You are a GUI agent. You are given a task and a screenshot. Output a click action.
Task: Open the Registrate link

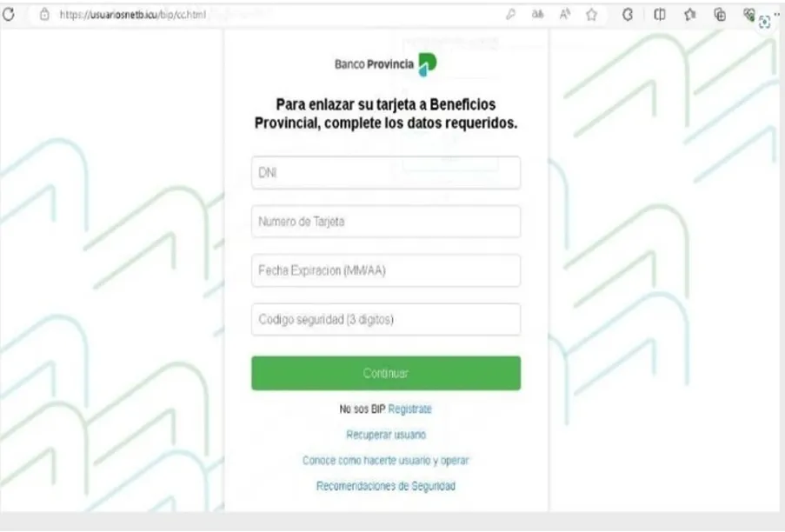click(x=409, y=409)
